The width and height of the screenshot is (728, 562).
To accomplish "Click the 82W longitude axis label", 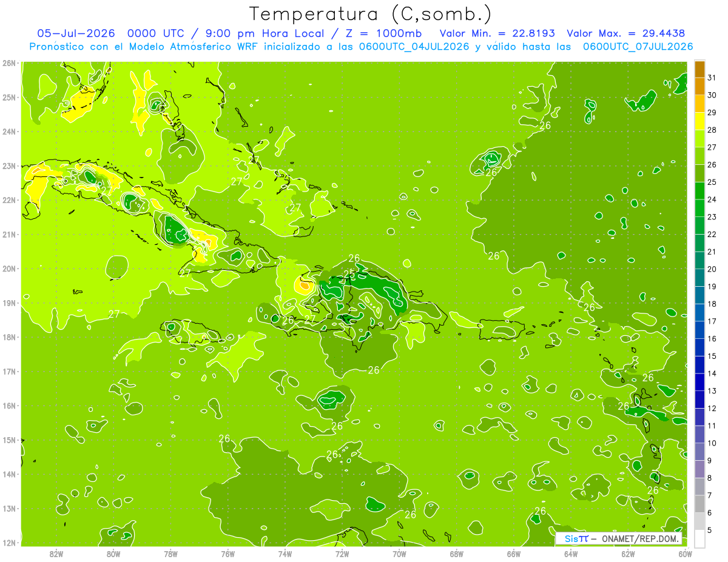I will coord(56,554).
